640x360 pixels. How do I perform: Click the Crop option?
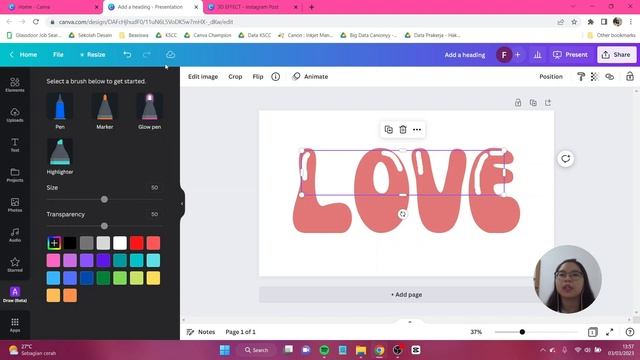click(x=235, y=76)
